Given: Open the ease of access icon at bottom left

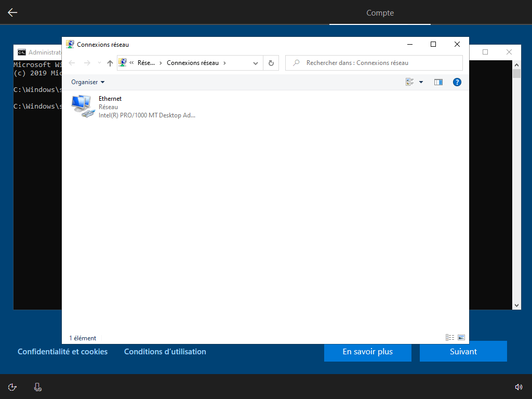Looking at the screenshot, I should click(12, 387).
